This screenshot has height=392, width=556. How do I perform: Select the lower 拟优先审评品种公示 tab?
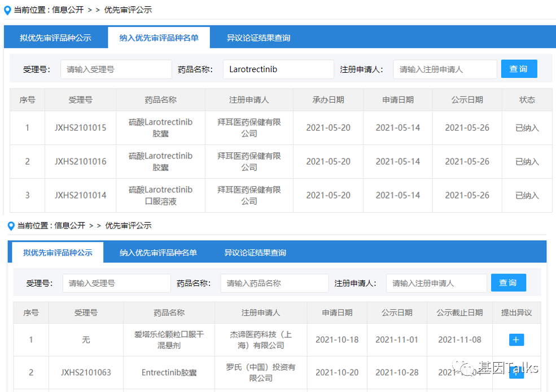tap(58, 253)
